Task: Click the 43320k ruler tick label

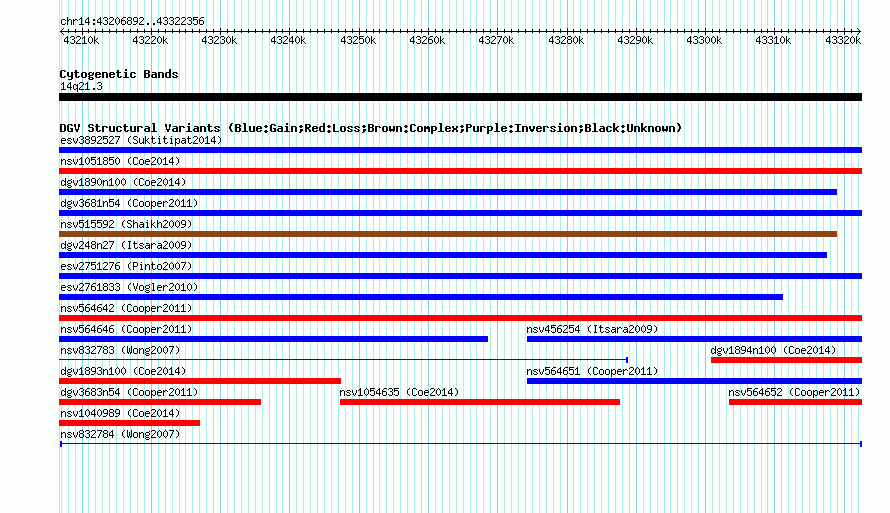Action: pos(843,40)
